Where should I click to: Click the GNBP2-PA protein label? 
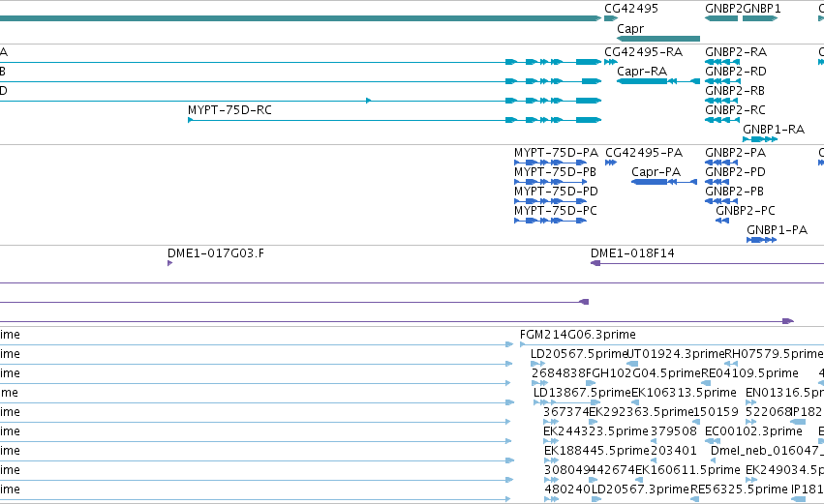[x=735, y=153]
